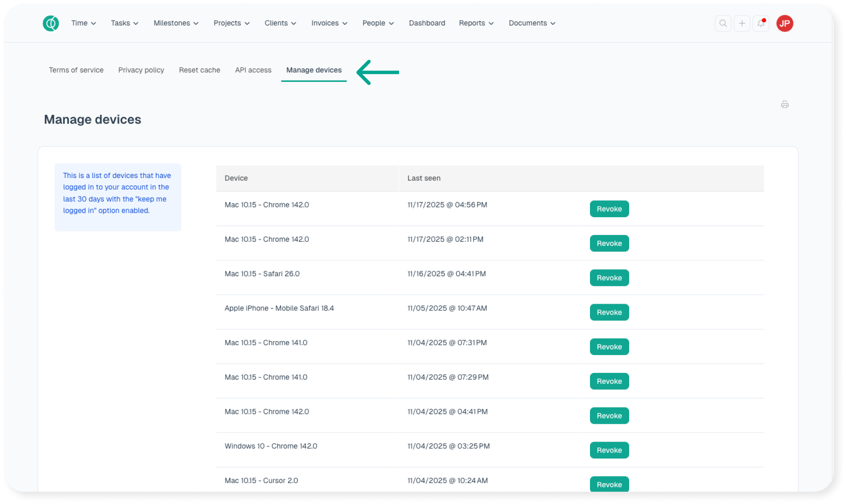The image size is (846, 504).
Task: Click the print page icon
Action: click(x=784, y=105)
